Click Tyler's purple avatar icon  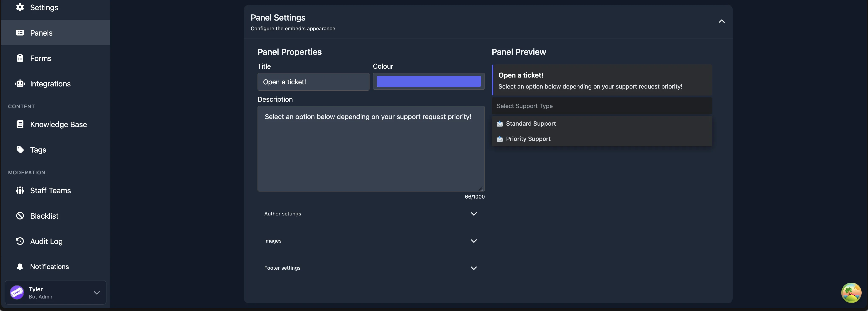17,293
